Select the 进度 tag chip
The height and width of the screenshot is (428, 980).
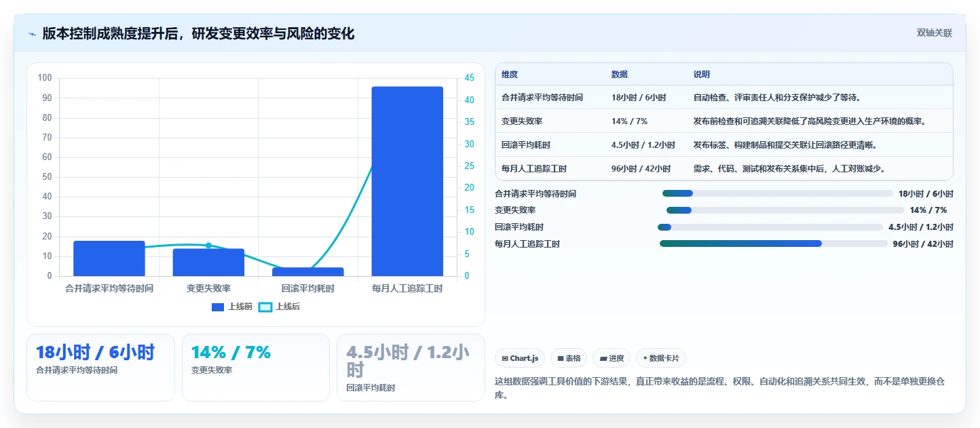click(x=611, y=358)
